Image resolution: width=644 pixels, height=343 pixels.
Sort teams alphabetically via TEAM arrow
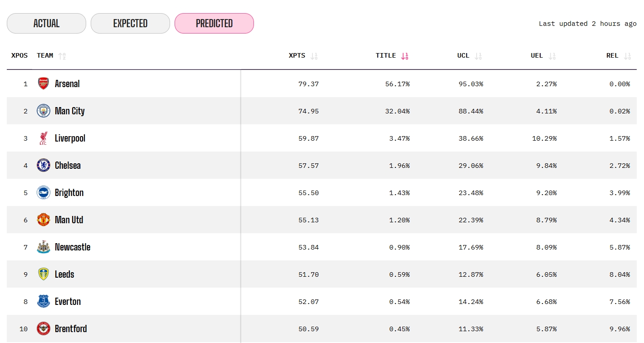pos(62,56)
